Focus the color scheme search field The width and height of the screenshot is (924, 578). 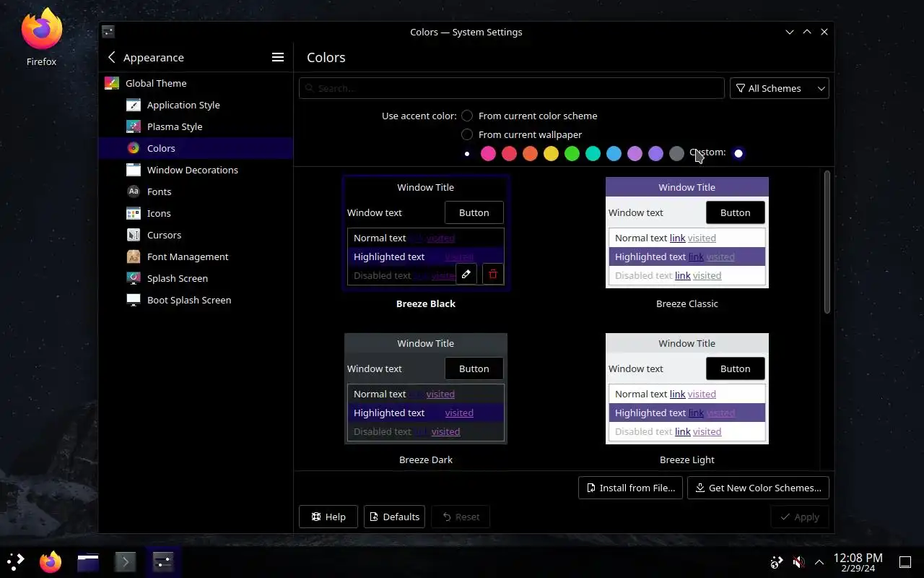pos(512,88)
